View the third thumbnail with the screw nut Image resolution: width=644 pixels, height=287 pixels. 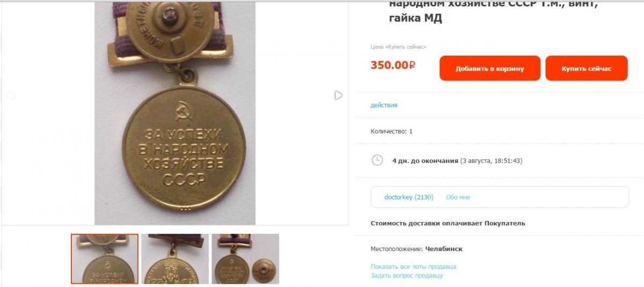pos(245,259)
